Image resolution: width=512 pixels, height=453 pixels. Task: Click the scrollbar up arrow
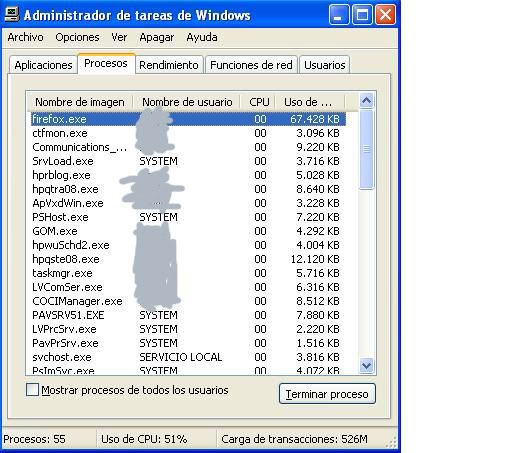(x=367, y=100)
